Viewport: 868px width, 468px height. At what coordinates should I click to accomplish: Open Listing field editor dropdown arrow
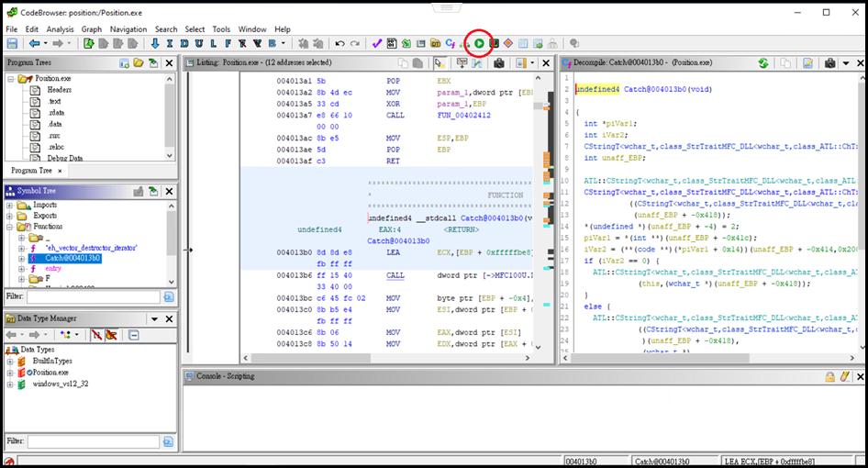532,63
